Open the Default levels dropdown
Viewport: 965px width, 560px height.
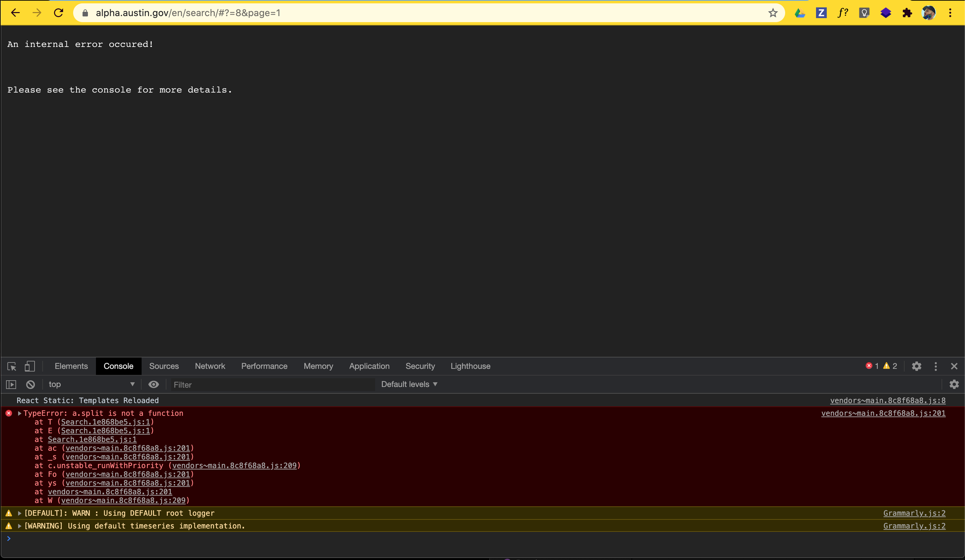pos(409,384)
